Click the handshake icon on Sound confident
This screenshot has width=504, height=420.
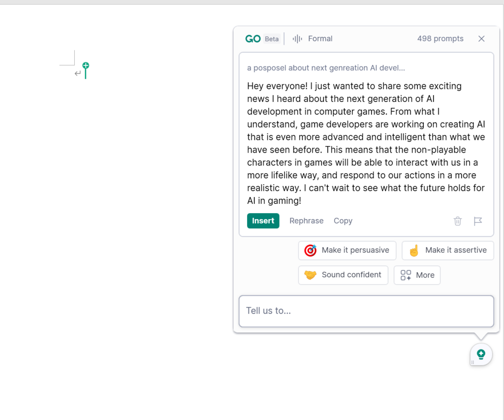point(310,275)
